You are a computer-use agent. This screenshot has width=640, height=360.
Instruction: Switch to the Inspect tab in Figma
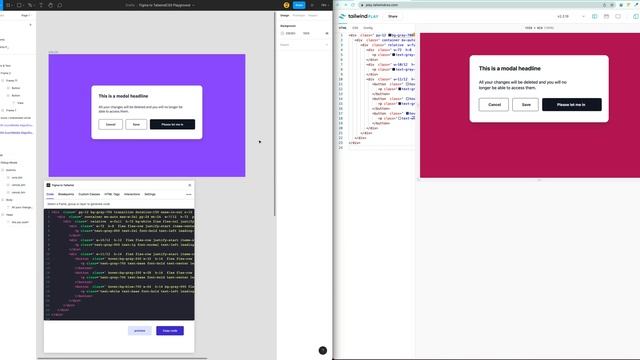(313, 16)
